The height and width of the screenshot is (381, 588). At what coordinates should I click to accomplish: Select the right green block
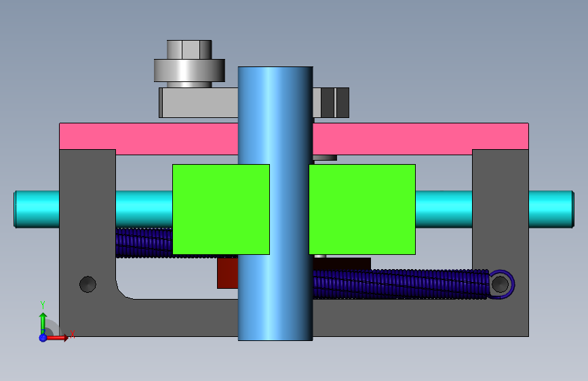[362, 209]
